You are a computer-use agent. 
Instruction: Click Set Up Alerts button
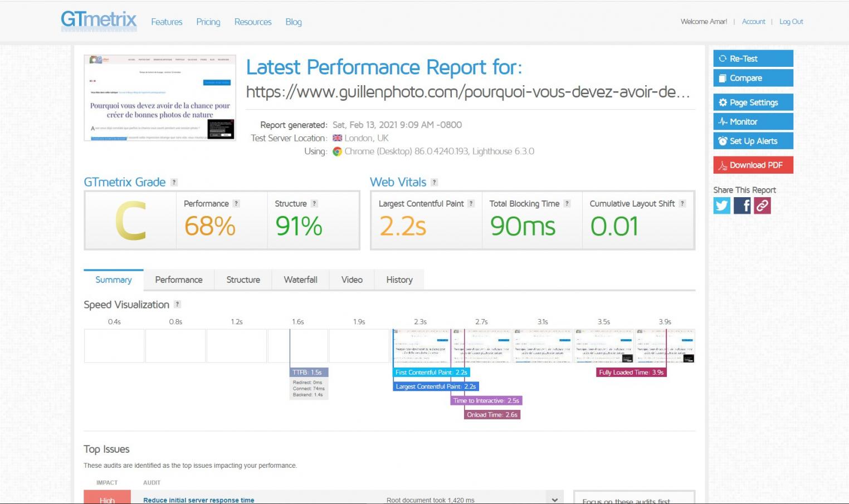(x=753, y=141)
